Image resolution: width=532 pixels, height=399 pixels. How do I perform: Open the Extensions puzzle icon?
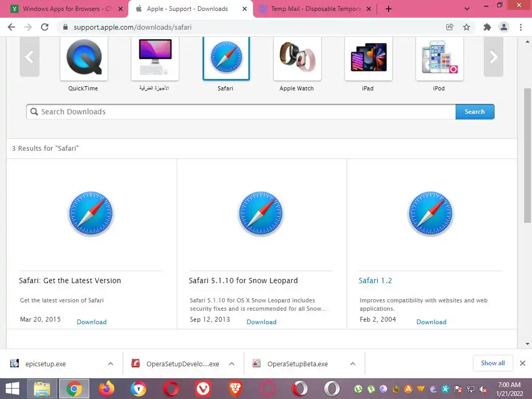[x=487, y=27]
